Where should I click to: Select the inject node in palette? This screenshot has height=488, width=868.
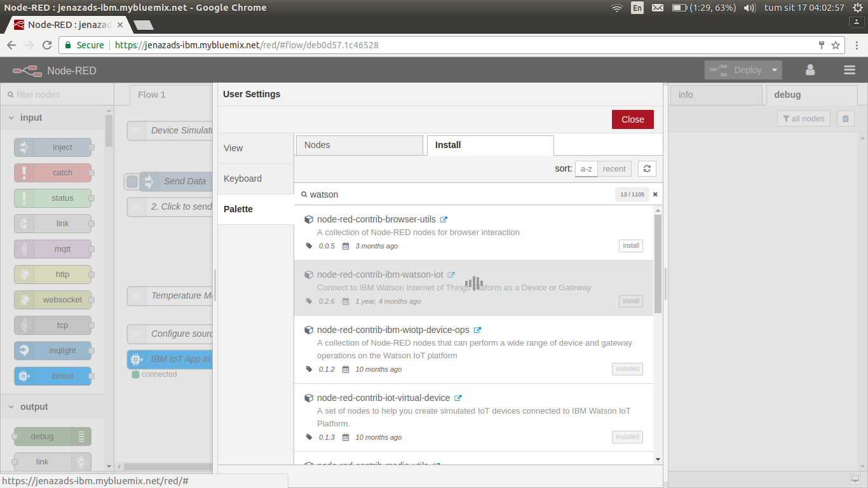click(x=53, y=147)
